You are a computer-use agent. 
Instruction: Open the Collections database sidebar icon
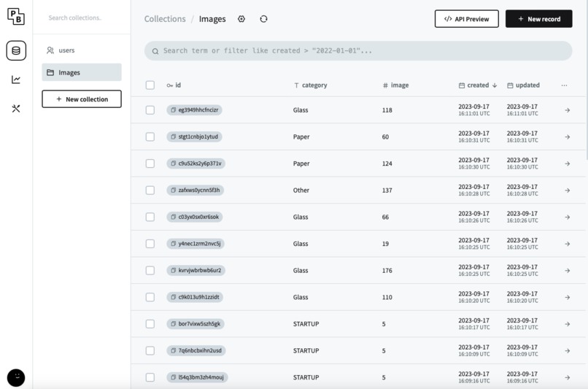coord(16,50)
